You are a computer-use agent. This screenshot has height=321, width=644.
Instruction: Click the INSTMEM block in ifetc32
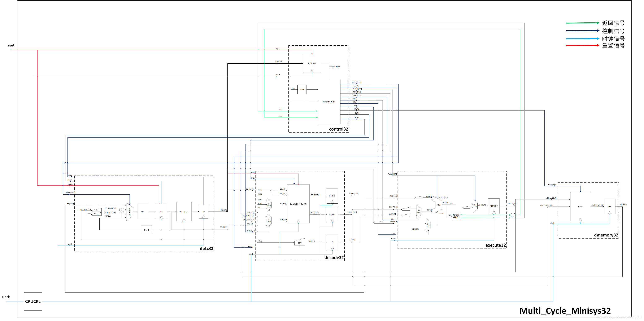point(184,211)
